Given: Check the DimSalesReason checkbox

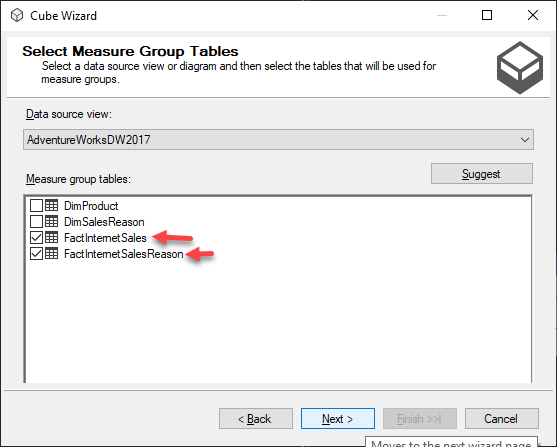Looking at the screenshot, I should click(36, 221).
